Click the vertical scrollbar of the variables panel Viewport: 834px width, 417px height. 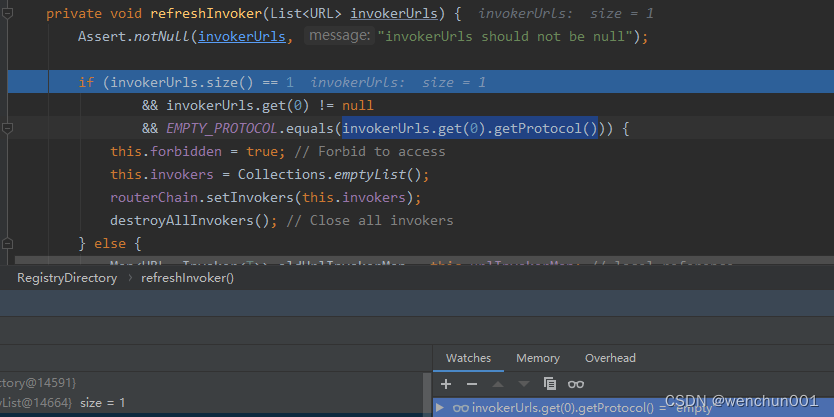click(427, 394)
